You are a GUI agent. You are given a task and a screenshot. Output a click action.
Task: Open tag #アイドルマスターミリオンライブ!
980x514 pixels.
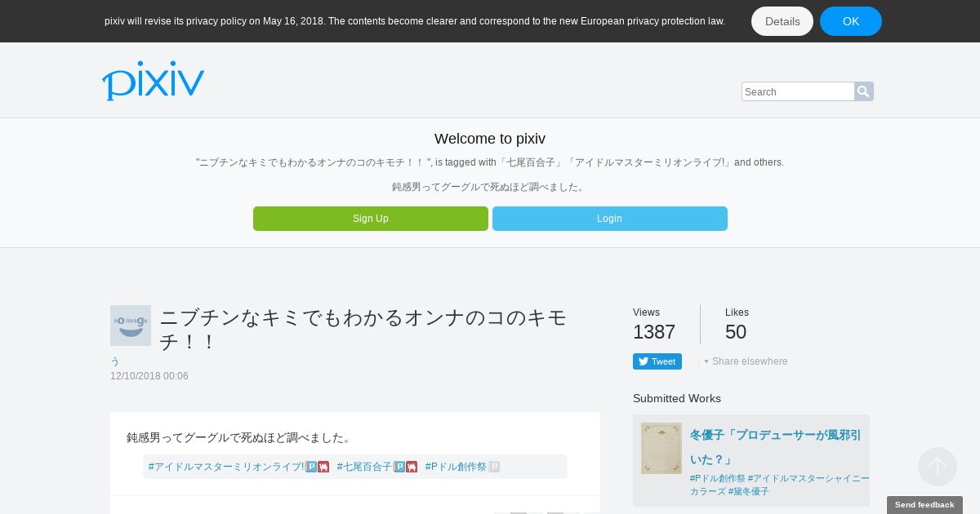(x=226, y=467)
